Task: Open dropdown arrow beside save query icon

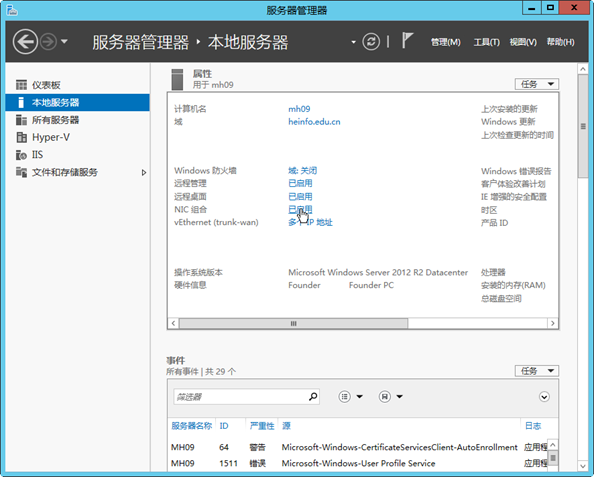Action: [400, 397]
